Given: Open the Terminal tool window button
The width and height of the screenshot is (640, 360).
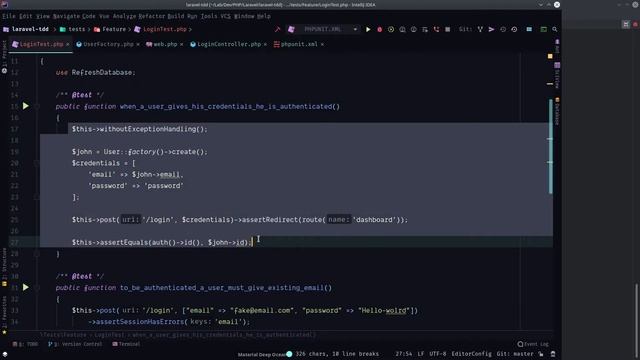Looking at the screenshot, I should click(x=127, y=344).
